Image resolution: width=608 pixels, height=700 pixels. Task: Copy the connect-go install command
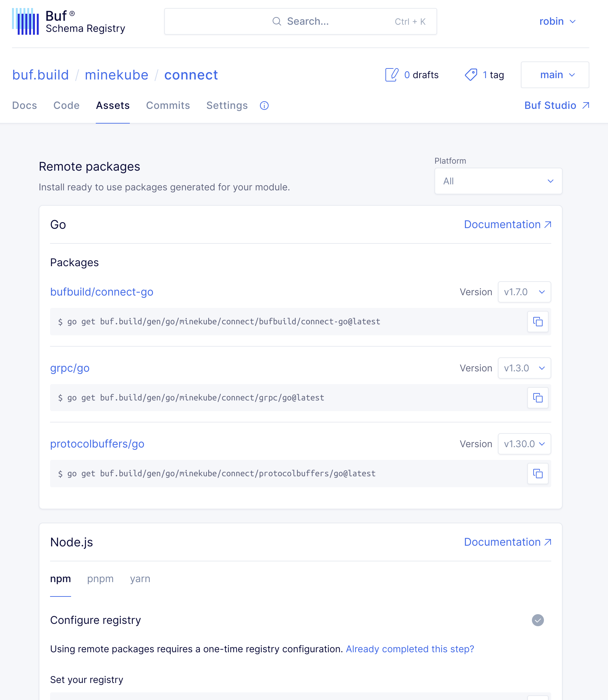click(x=538, y=322)
